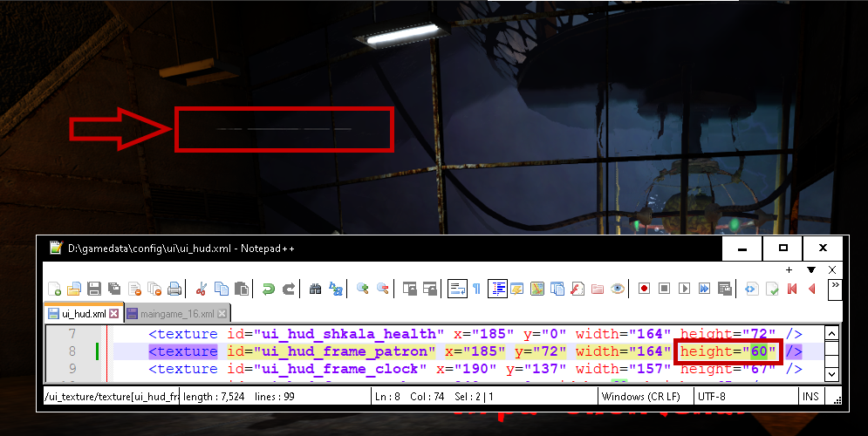
Task: Click line number 8 in the margin
Action: click(72, 351)
